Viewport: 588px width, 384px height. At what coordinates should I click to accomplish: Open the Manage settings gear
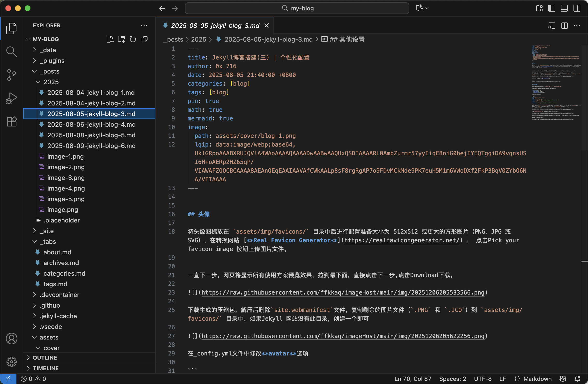coord(11,362)
